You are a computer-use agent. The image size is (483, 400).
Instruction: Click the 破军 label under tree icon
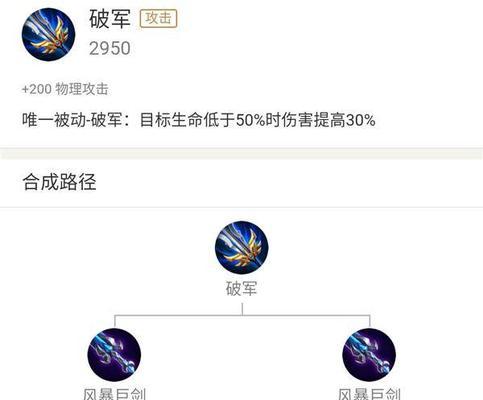click(242, 289)
